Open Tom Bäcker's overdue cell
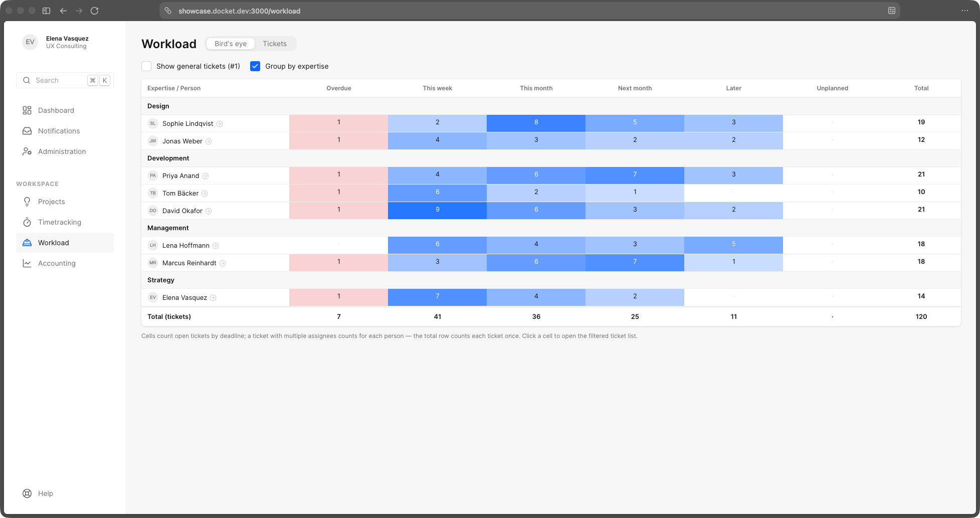The height and width of the screenshot is (518, 980). [x=338, y=193]
